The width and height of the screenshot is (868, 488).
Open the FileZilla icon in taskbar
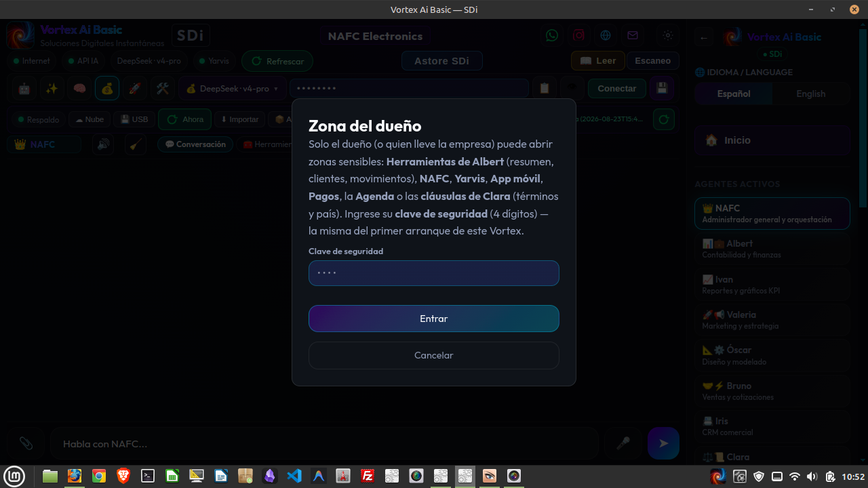368,476
